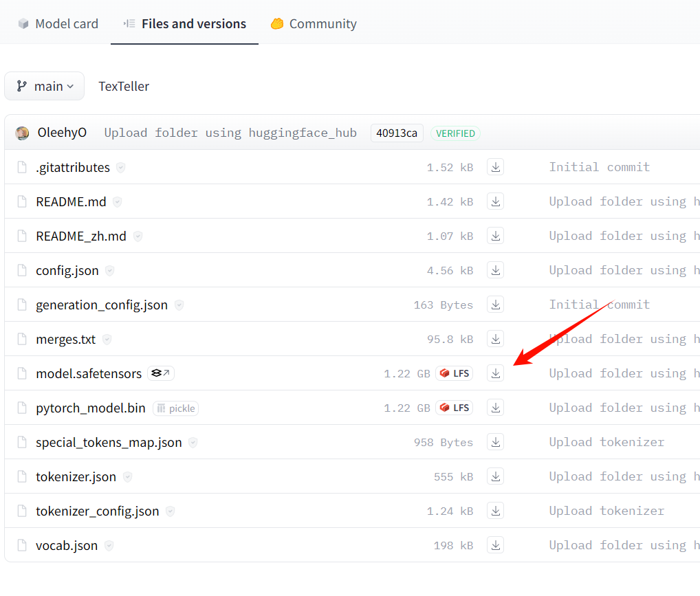Click the safe-scan shield icon next to merges.txt
This screenshot has height=596, width=700.
(107, 340)
